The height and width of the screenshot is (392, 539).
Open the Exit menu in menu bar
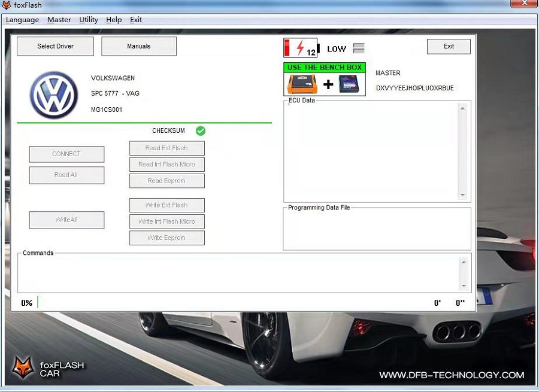(136, 20)
